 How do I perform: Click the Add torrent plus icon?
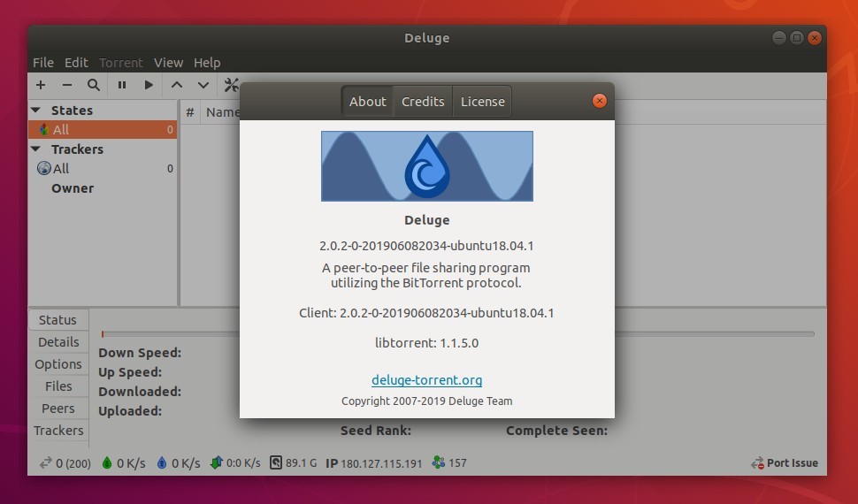41,85
